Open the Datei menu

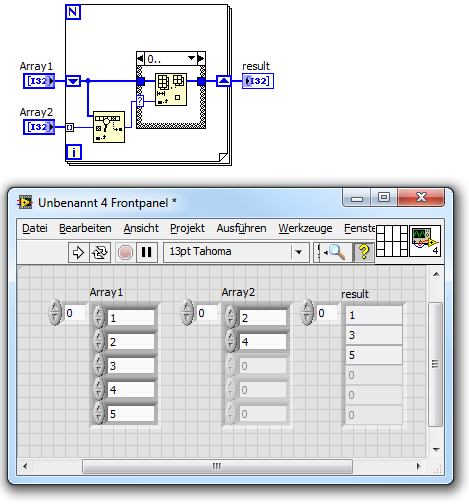tap(35, 228)
